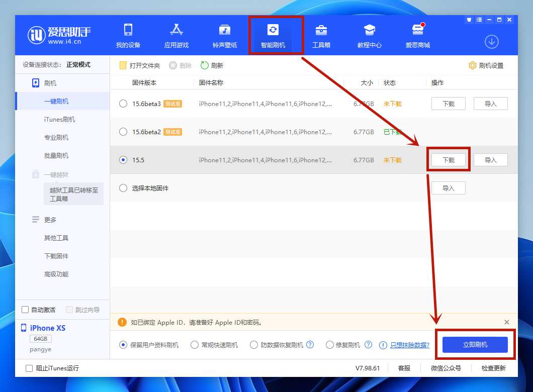Click the orange warning exclamation icon
The image size is (533, 392).
(122, 322)
